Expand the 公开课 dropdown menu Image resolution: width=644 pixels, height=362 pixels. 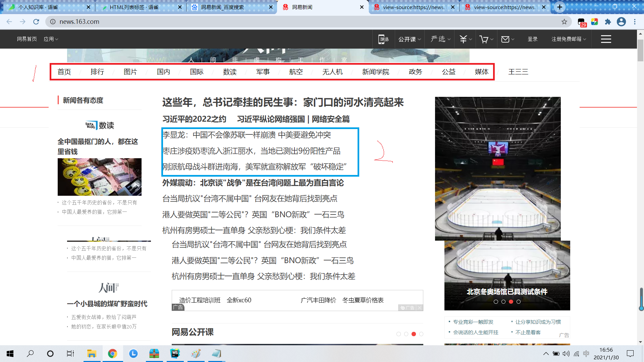tap(409, 39)
